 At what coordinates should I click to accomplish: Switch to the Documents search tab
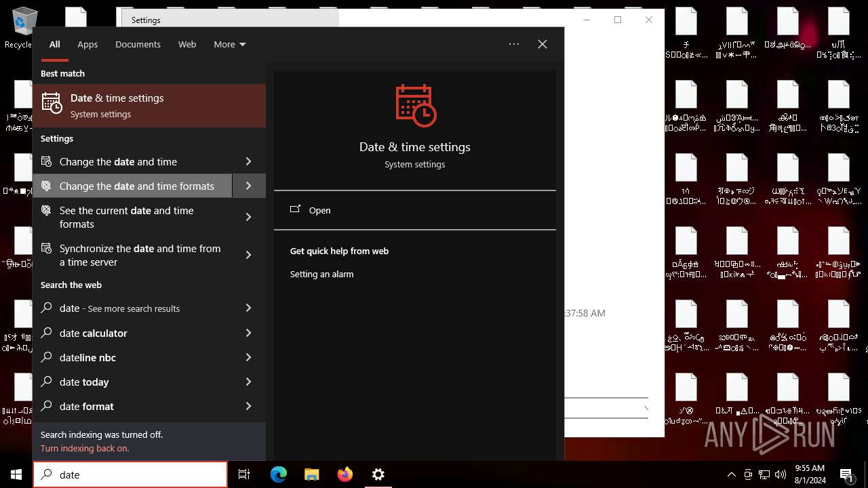[x=138, y=44]
